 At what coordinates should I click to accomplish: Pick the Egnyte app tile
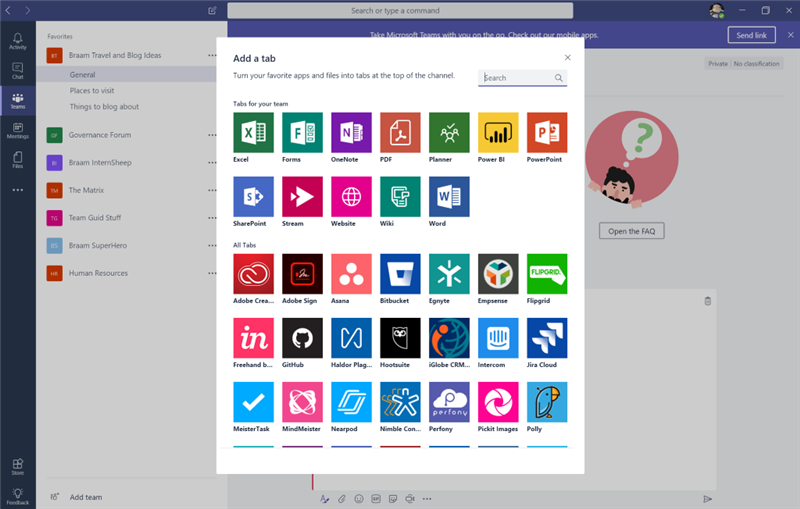(449, 274)
